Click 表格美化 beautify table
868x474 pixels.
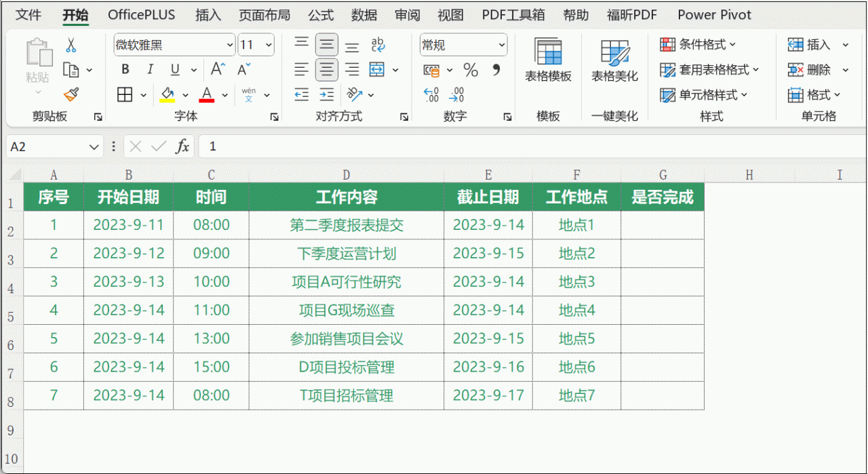click(x=614, y=61)
